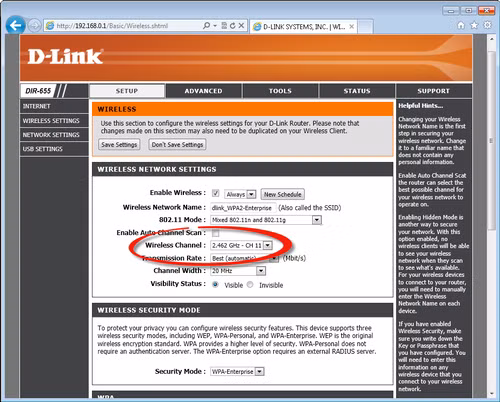Check Enable Auto Channel Scan box

tap(216, 233)
